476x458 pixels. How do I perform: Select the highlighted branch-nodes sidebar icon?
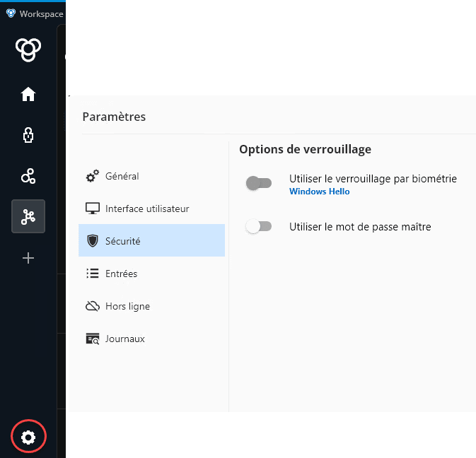pos(28,217)
